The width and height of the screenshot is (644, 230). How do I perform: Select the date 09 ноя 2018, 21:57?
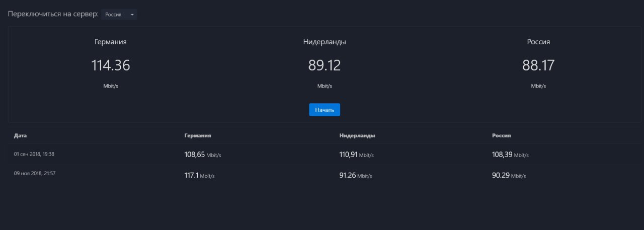point(34,173)
